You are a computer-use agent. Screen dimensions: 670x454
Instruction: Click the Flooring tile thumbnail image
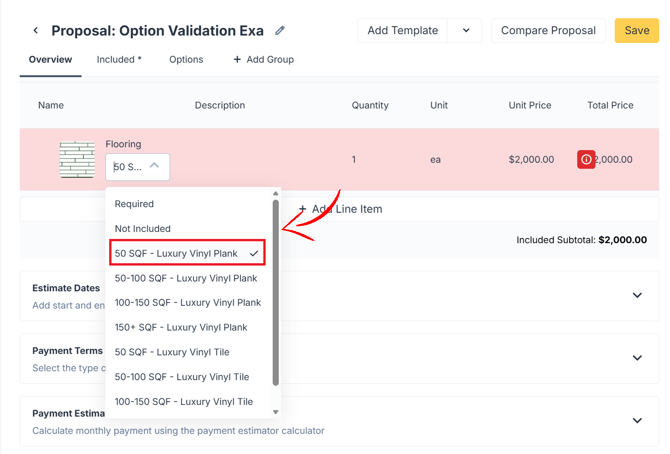77,159
